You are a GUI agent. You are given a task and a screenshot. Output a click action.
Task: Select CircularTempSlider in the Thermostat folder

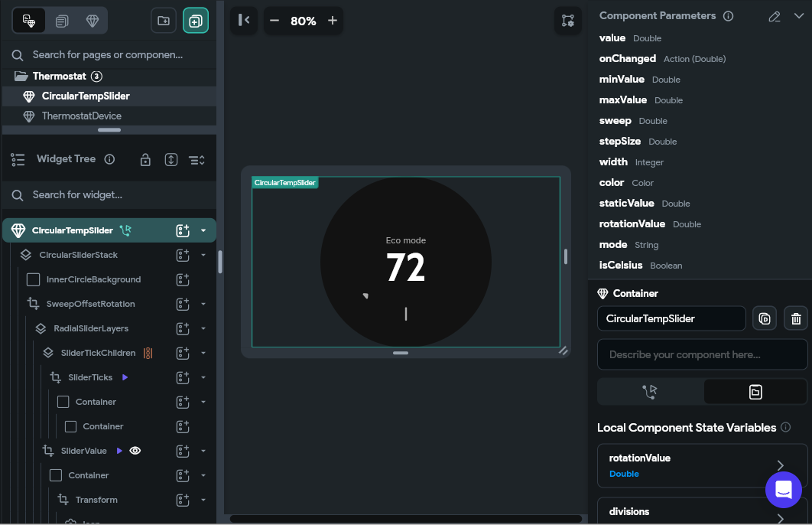[109, 96]
